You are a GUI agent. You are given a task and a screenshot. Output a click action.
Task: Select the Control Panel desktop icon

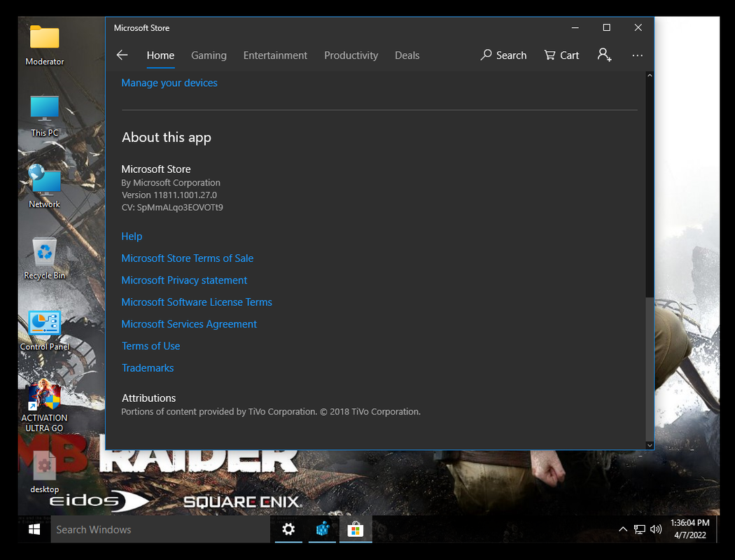45,330
